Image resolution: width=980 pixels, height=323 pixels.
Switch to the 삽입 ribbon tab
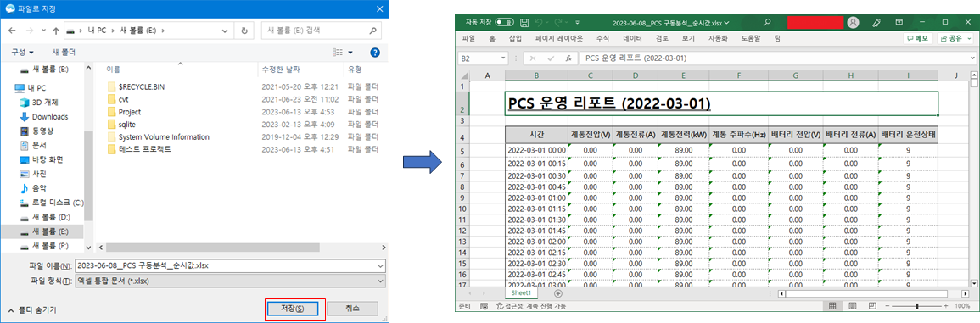(516, 39)
